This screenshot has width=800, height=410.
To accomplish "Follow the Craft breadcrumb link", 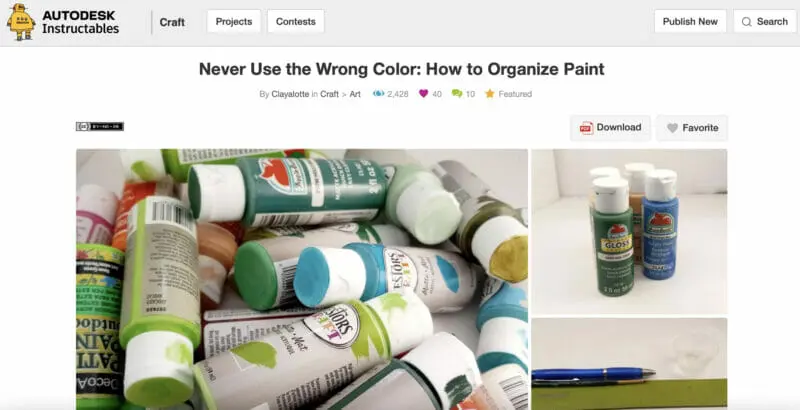I will click(x=329, y=94).
